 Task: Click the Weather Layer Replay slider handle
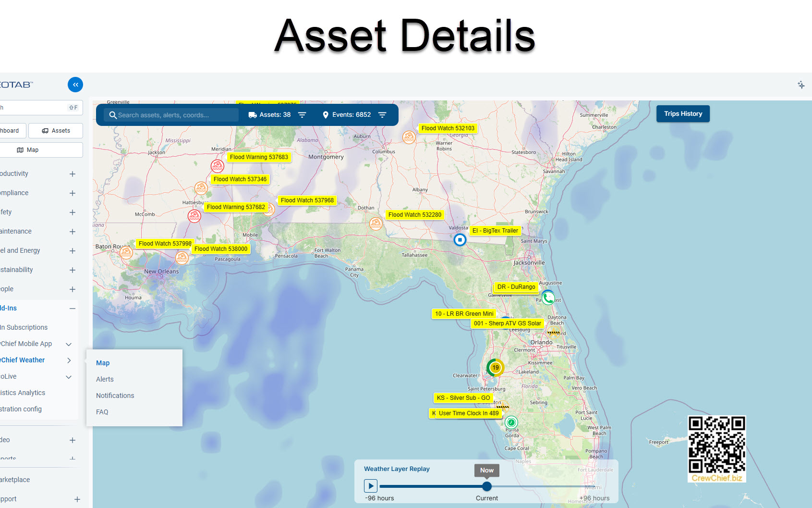(x=487, y=486)
